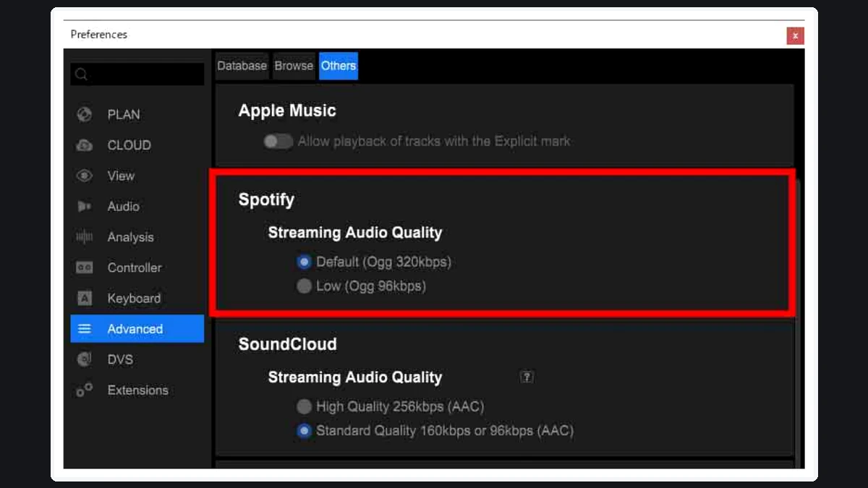This screenshot has height=488, width=868.
Task: Toggle Apple Music explicit tracks playback
Action: [278, 141]
